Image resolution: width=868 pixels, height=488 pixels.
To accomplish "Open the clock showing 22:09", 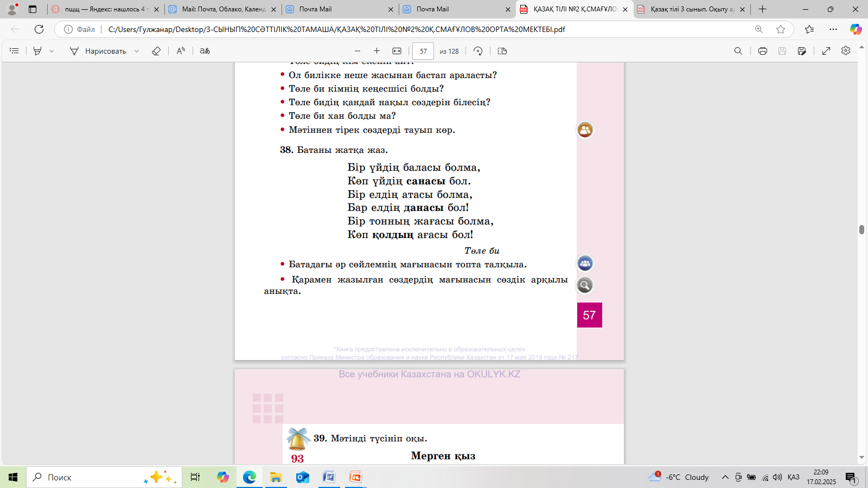I will pos(821,477).
